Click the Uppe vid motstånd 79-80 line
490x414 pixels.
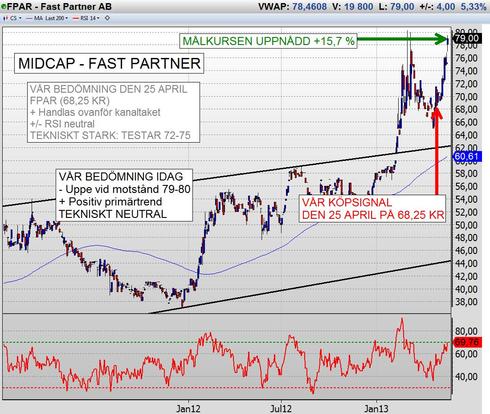pyautogui.click(x=125, y=189)
